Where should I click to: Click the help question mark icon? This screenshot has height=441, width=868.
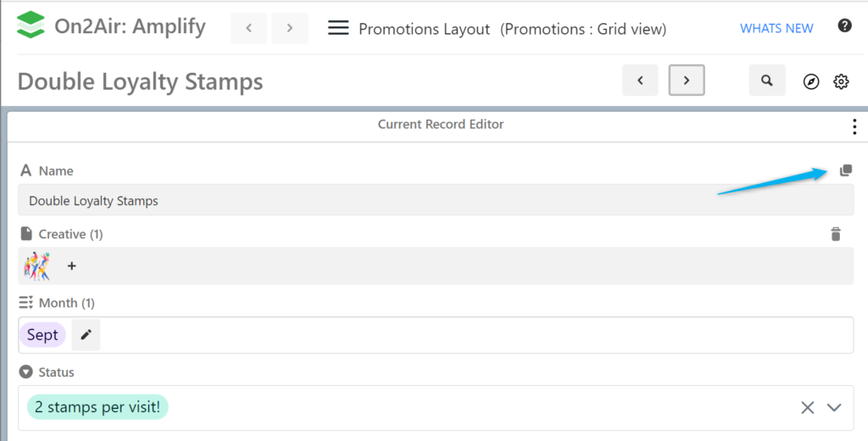click(844, 26)
